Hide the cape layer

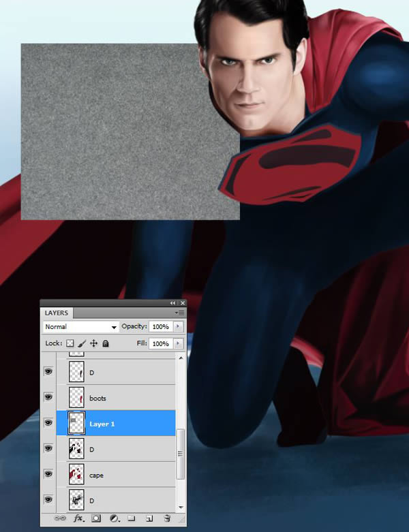(x=48, y=474)
